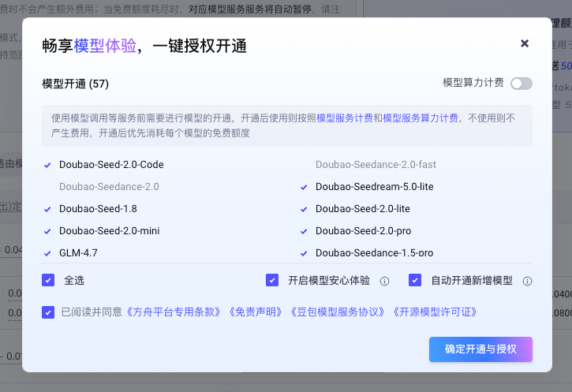
Task: Uncheck the 开启模型安心体验 checkbox
Action: tap(272, 280)
